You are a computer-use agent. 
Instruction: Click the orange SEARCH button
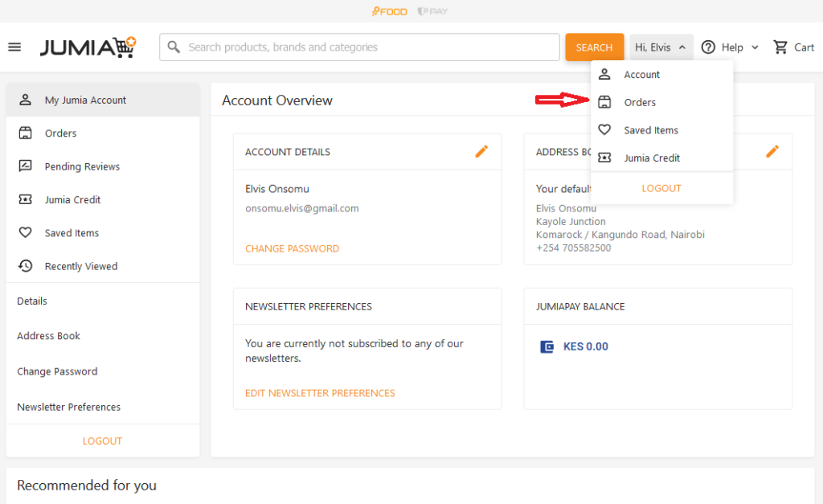coord(594,47)
